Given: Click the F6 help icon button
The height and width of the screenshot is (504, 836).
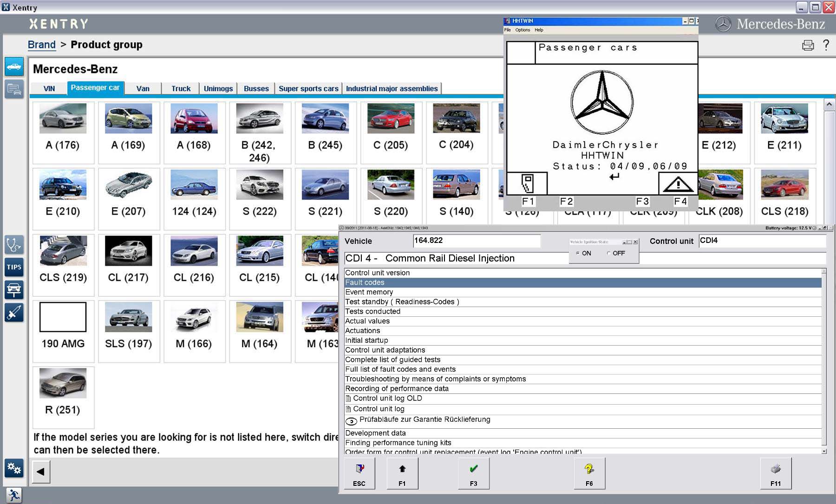Looking at the screenshot, I should pyautogui.click(x=589, y=473).
